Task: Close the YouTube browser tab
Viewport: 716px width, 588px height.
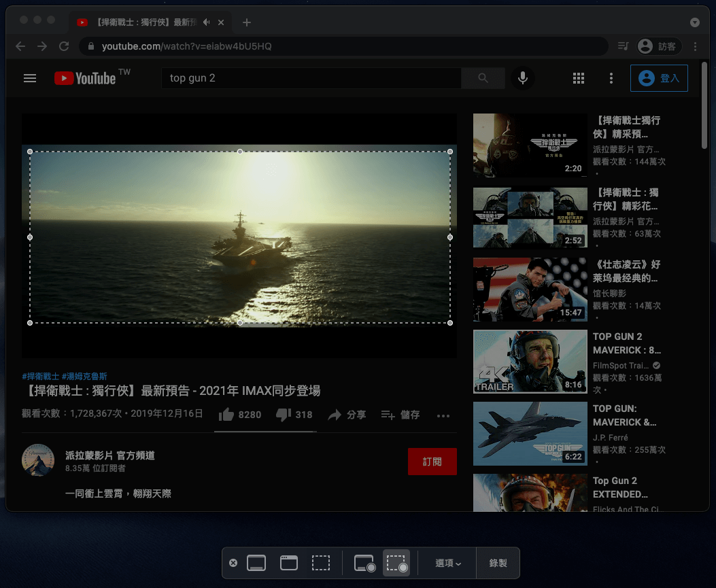Action: [221, 22]
